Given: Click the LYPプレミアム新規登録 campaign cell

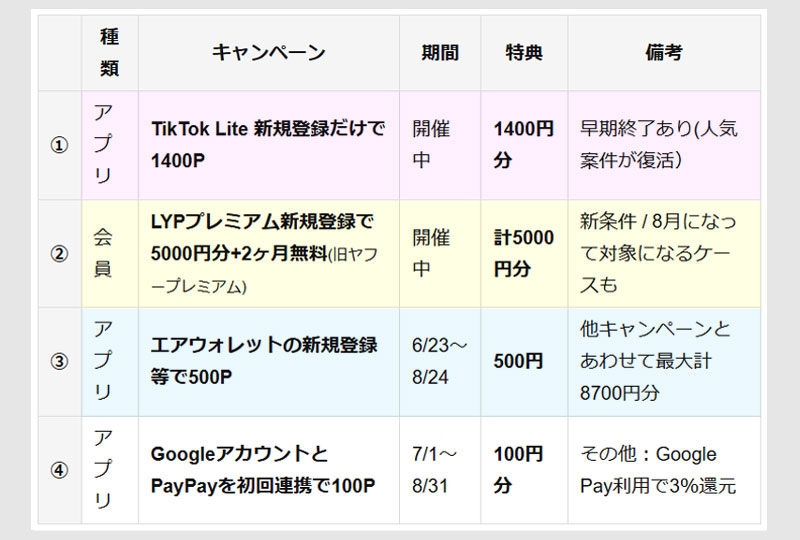Looking at the screenshot, I should 269,254.
